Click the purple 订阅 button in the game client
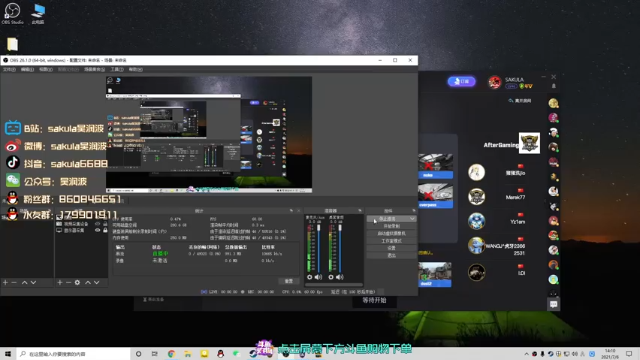The image size is (640, 360). (462, 82)
